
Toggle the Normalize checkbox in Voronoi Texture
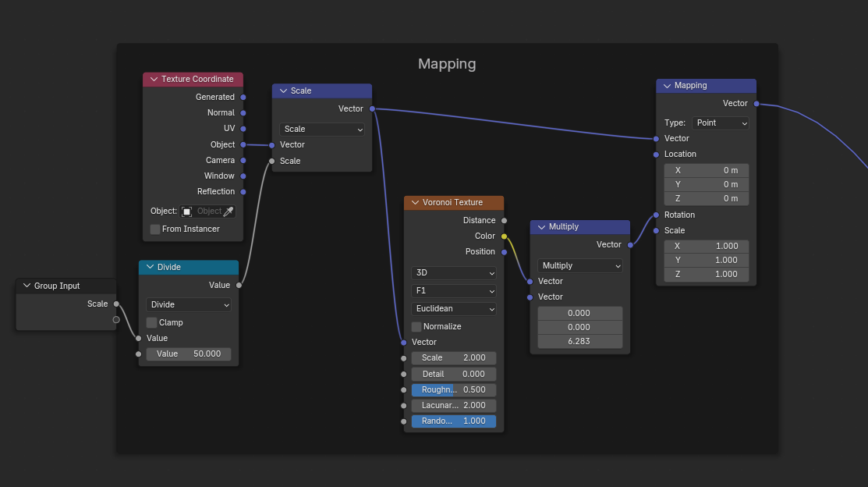(x=416, y=327)
